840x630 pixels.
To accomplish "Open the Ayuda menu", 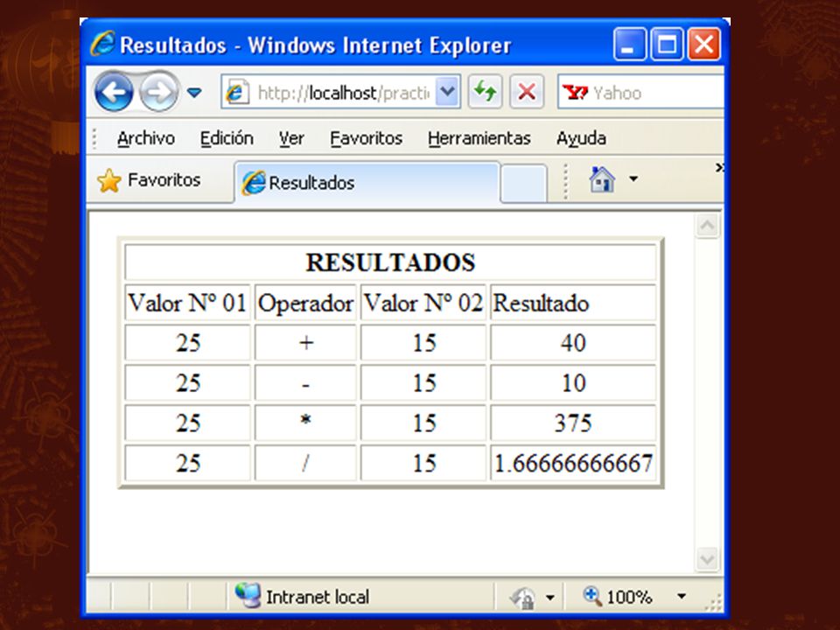I will (x=581, y=138).
